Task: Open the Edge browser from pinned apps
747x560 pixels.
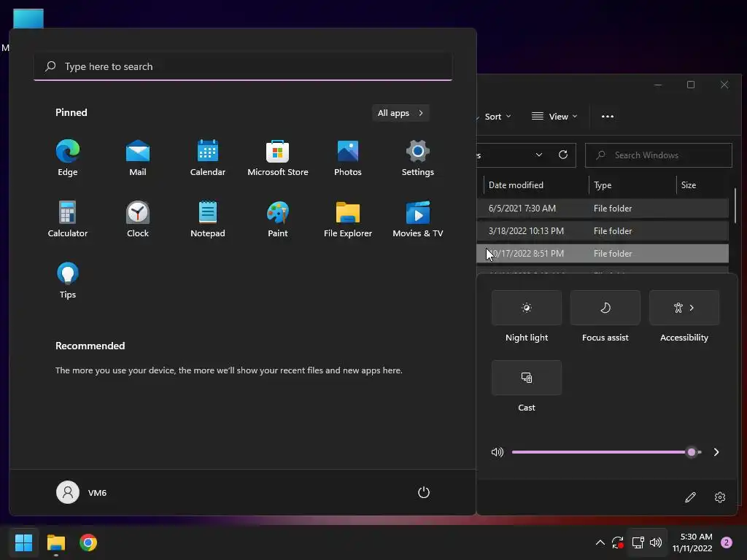Action: (68, 158)
